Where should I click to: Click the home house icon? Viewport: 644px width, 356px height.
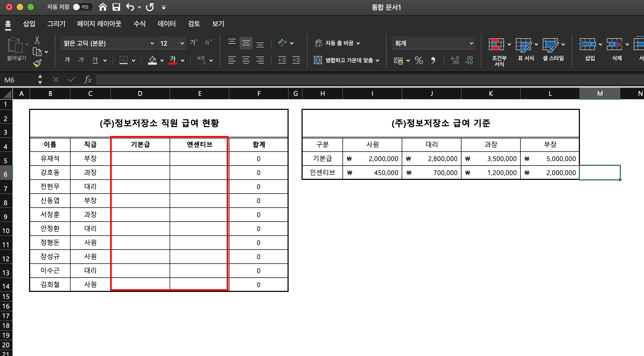pyautogui.click(x=103, y=7)
